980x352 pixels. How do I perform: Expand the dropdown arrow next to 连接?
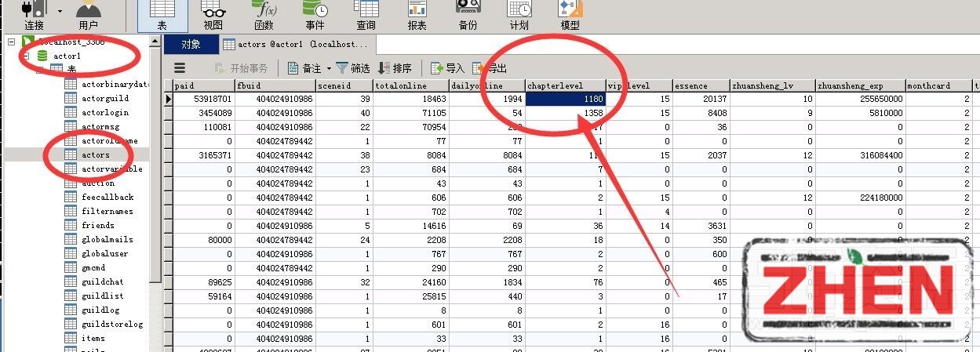click(x=60, y=11)
